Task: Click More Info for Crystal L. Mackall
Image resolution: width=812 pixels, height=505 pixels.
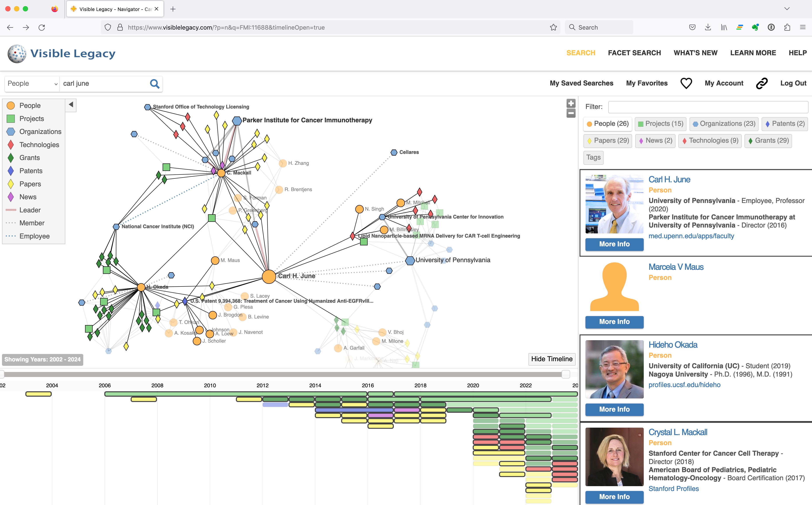Action: 614,497
